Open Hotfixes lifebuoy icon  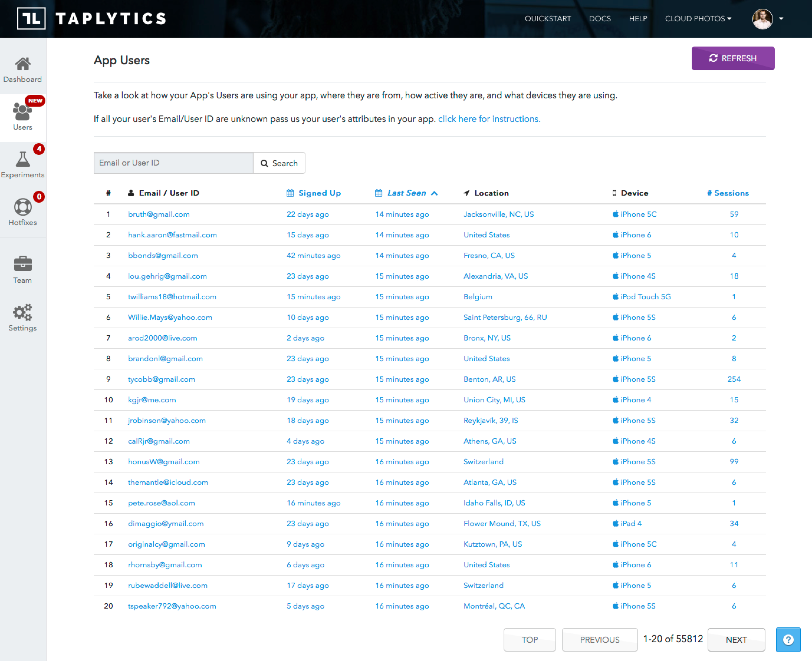(x=22, y=207)
